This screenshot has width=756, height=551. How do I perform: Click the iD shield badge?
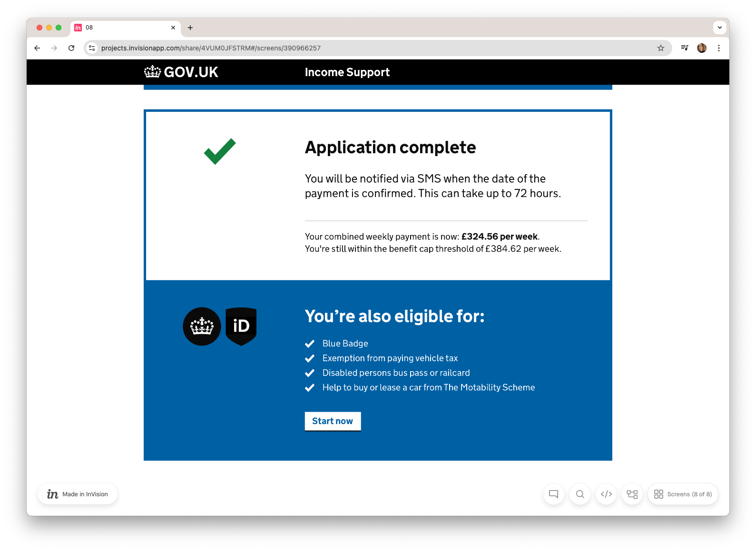(x=241, y=326)
